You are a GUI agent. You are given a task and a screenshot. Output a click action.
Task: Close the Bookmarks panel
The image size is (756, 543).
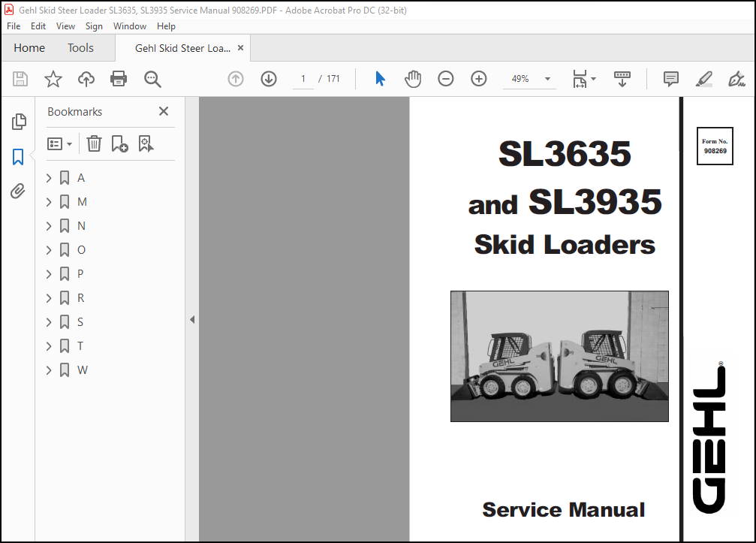164,111
